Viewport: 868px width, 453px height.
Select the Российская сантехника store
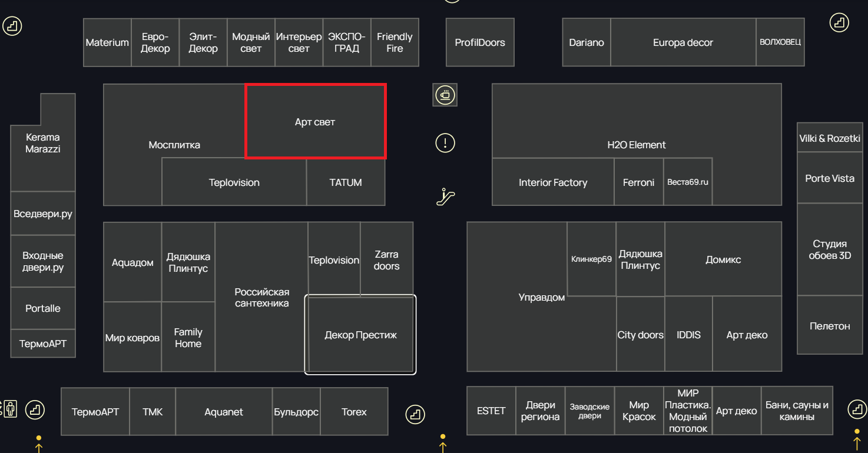261,297
